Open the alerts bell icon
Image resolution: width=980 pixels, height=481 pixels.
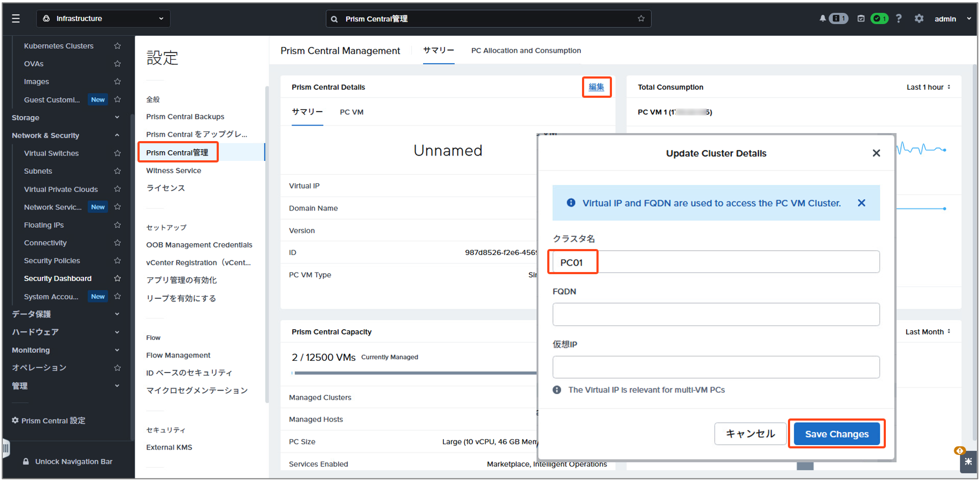click(x=822, y=19)
